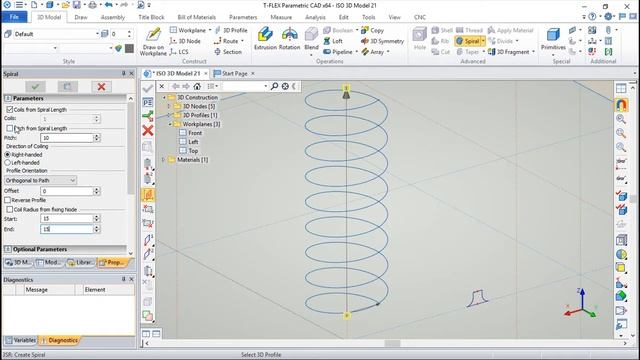Open the File menu
The height and width of the screenshot is (360, 640).
point(14,17)
